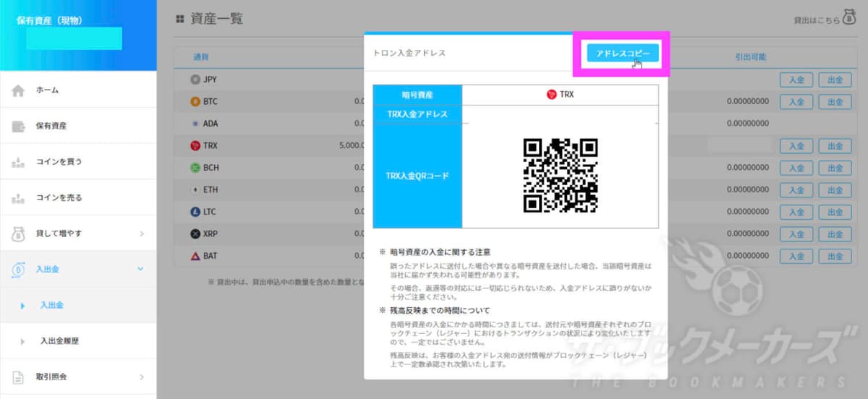Click 出金 in the JPY row
This screenshot has width=868, height=399.
click(835, 80)
